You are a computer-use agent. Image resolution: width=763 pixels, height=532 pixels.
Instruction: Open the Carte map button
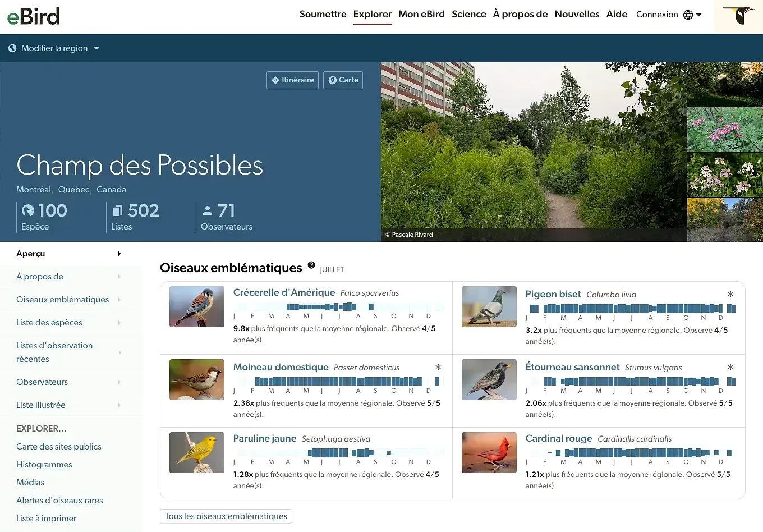tap(343, 80)
